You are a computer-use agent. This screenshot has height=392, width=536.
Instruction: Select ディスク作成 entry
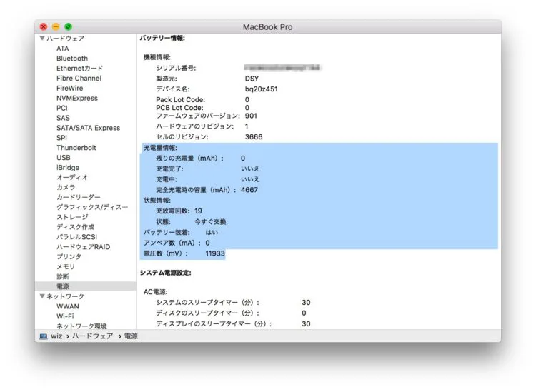point(75,227)
